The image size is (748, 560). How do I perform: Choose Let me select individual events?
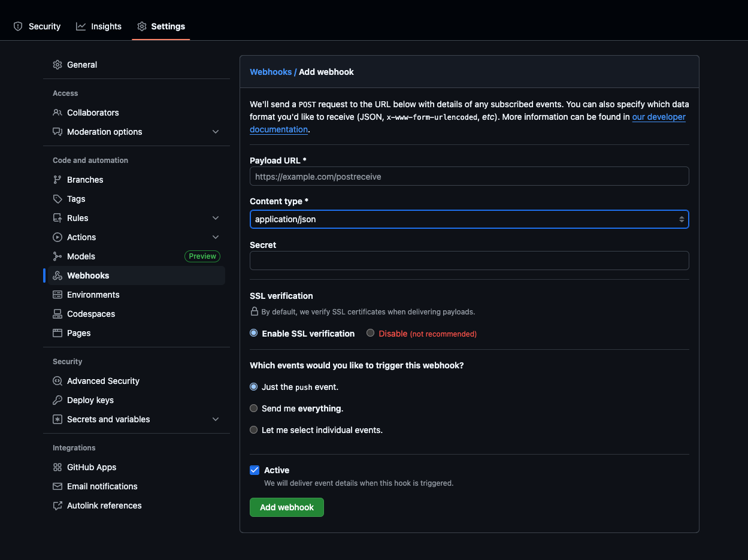pos(254,430)
